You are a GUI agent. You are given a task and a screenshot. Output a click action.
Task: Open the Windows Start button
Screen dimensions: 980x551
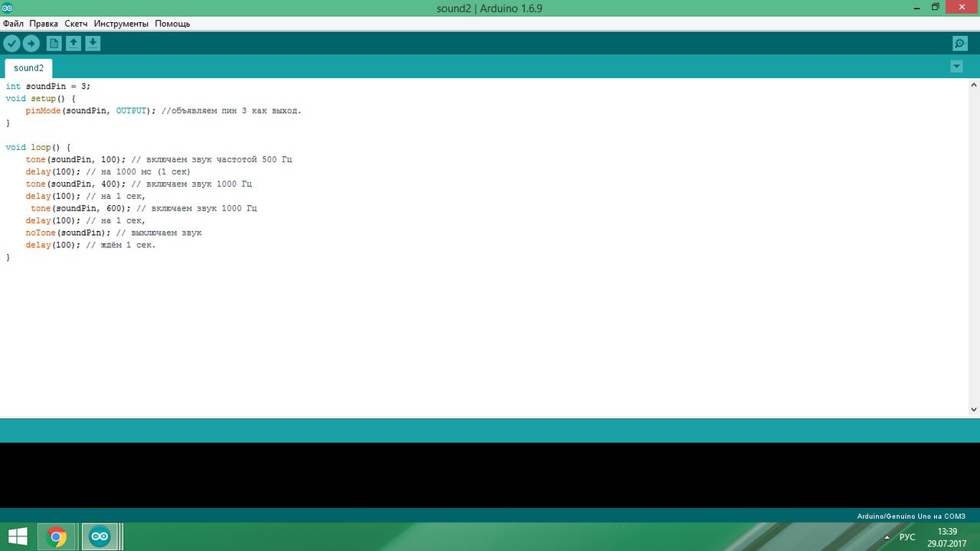click(x=17, y=536)
